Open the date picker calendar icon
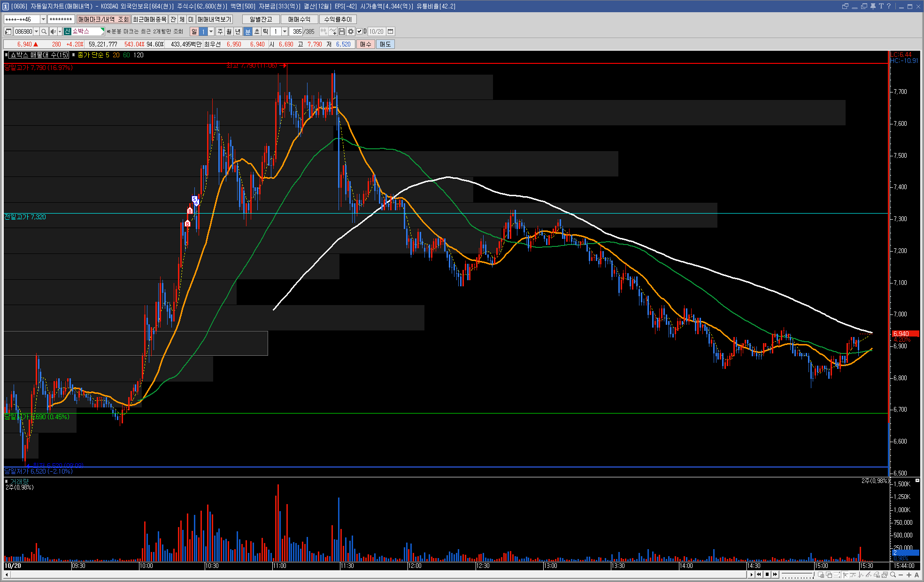The height and width of the screenshot is (582, 924). 390,31
